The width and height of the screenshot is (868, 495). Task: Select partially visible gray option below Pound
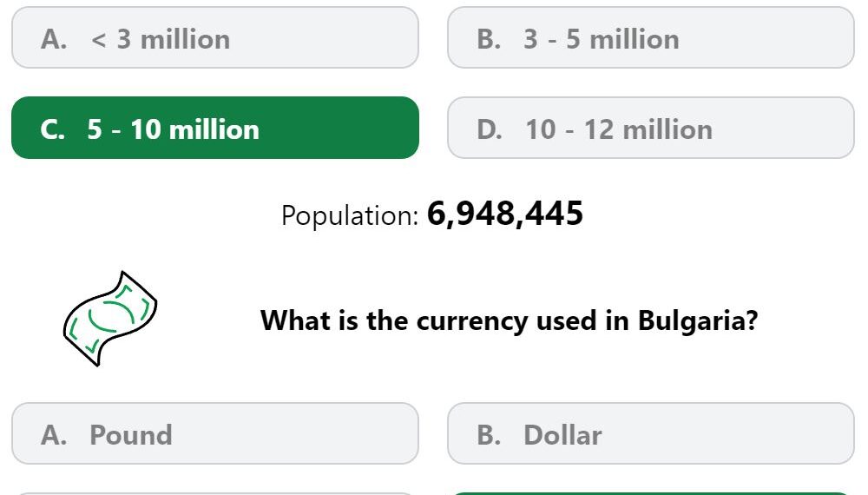point(214,493)
